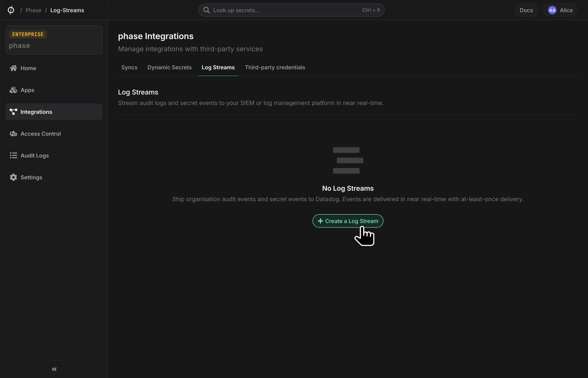
Task: Click the Integrations label in sidebar
Action: click(x=36, y=112)
